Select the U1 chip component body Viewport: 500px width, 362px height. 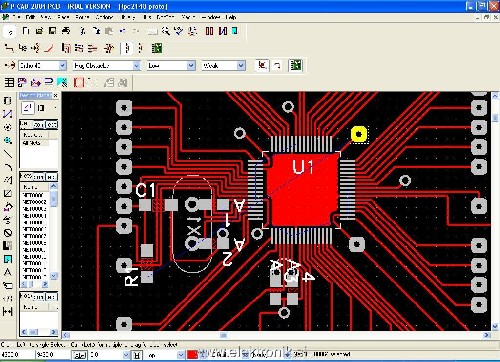(302, 190)
